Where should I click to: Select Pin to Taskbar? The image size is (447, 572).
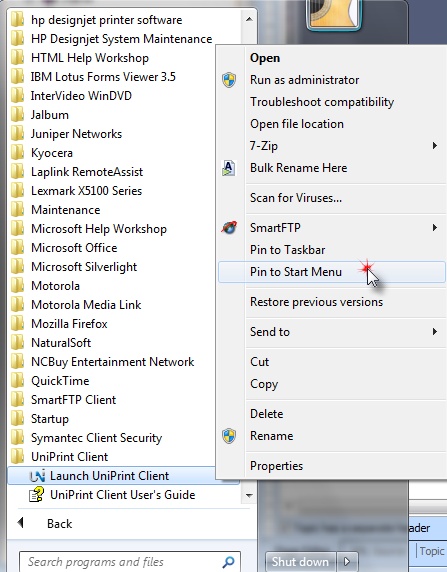point(288,250)
